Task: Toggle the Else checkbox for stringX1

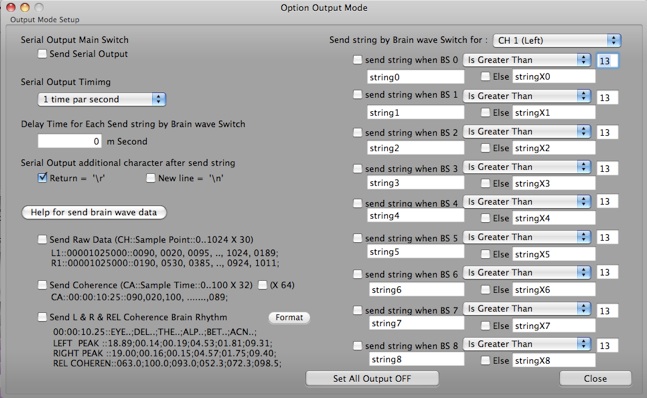Action: 486,112
